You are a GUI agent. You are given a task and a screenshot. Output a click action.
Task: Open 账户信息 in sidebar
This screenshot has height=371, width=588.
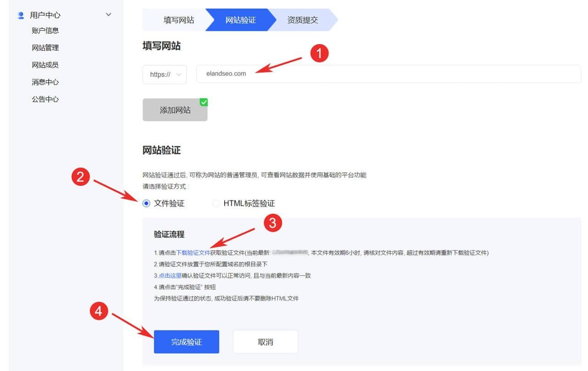45,31
